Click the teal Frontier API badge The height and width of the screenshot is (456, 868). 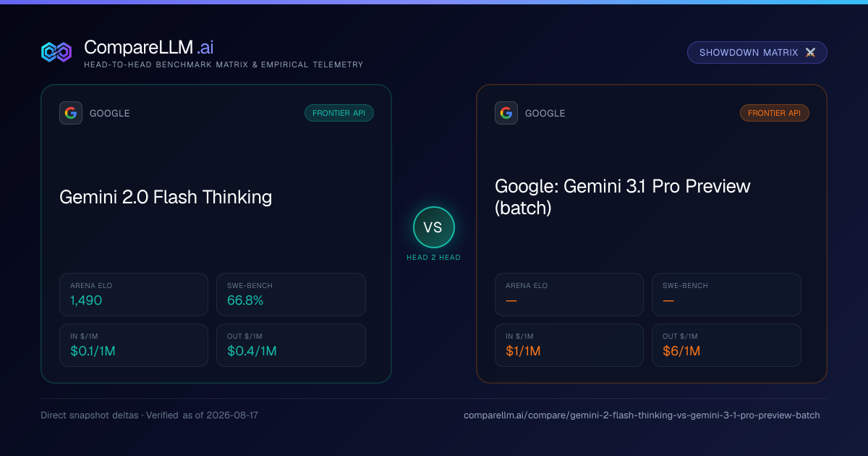coord(339,113)
